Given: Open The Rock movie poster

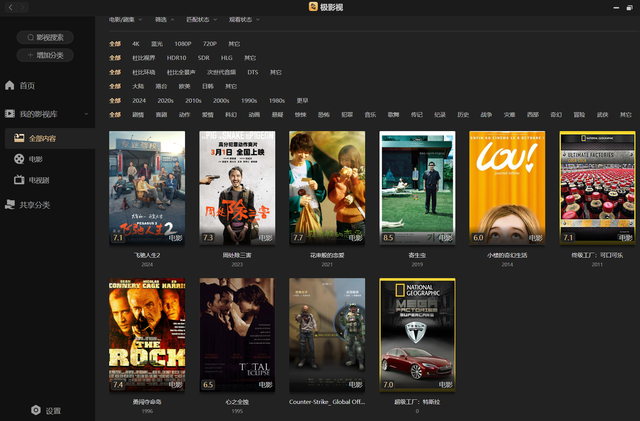Looking at the screenshot, I should click(147, 335).
